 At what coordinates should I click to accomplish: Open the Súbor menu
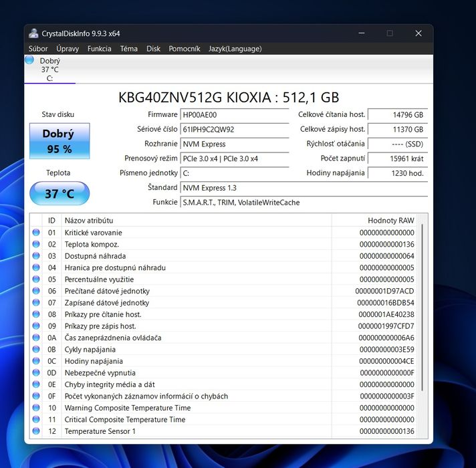coord(38,49)
